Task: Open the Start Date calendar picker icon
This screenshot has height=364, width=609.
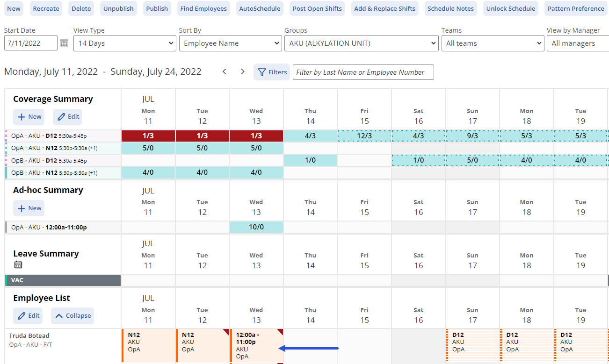Action: point(64,43)
